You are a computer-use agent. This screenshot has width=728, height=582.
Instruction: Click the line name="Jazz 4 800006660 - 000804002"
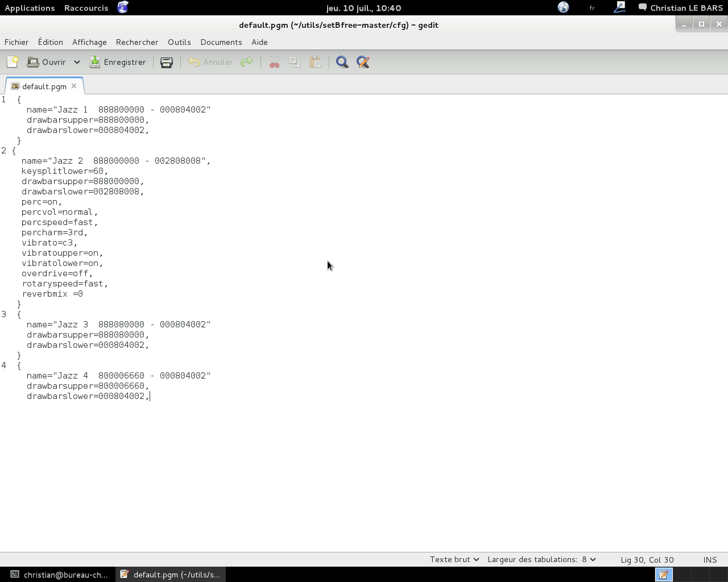click(118, 376)
